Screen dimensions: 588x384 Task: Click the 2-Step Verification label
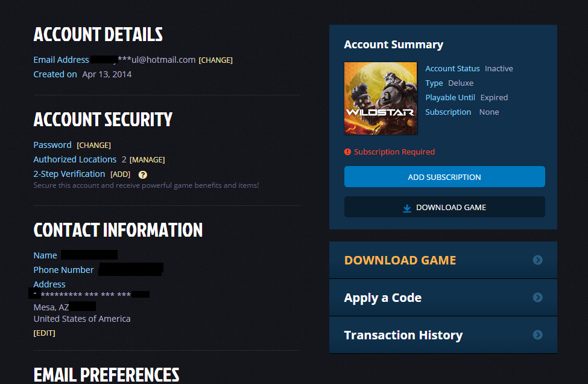pyautogui.click(x=69, y=174)
